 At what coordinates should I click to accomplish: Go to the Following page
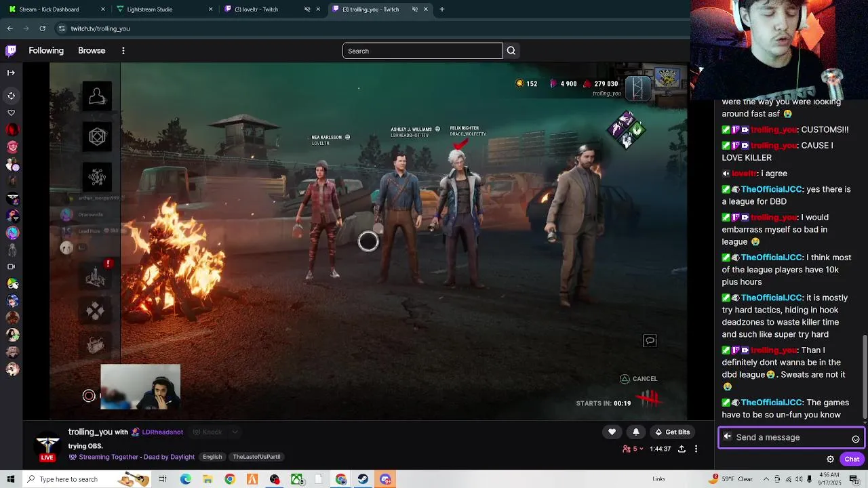pos(46,51)
